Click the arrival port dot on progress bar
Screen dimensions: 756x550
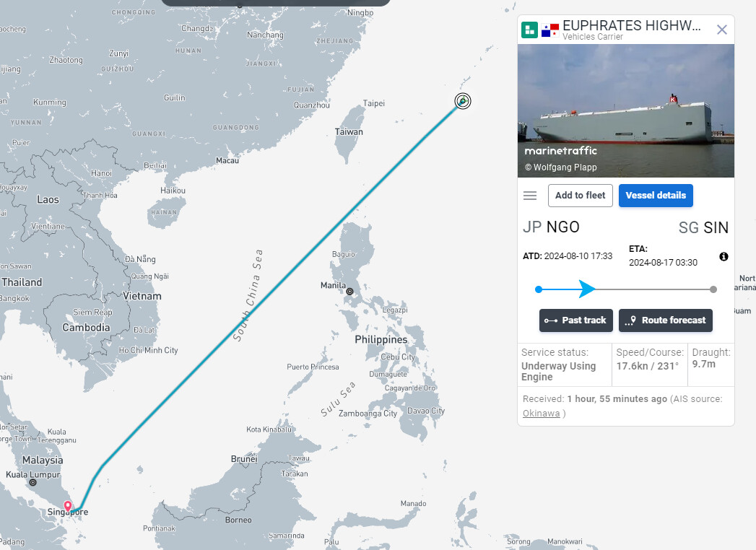[713, 289]
